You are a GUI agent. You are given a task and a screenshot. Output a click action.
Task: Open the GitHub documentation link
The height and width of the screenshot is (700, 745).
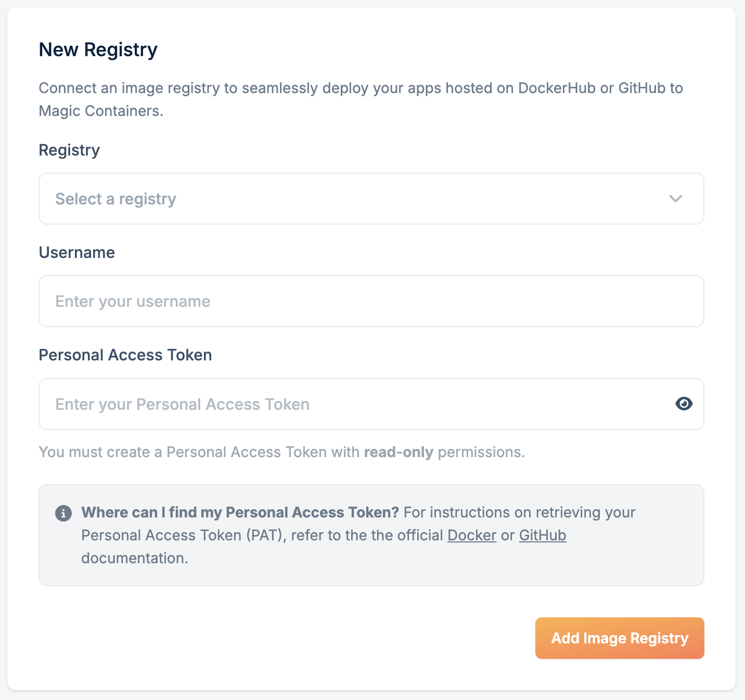click(543, 535)
